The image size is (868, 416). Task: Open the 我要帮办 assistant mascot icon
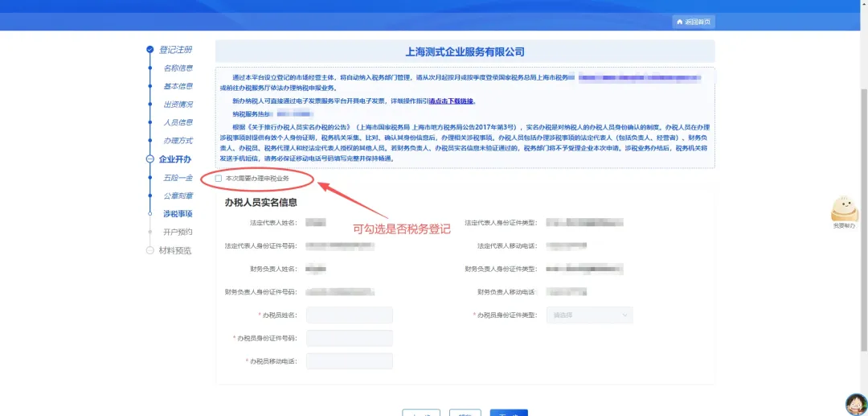tap(844, 212)
